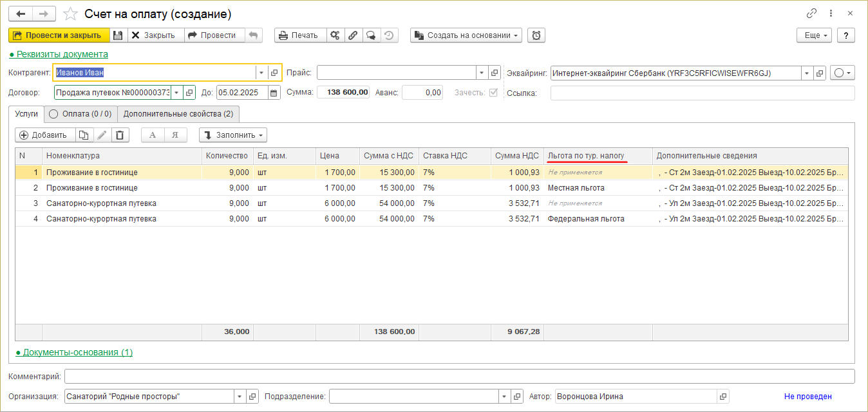Click the gears icon next to Печать
This screenshot has width=868, height=412.
coord(335,35)
